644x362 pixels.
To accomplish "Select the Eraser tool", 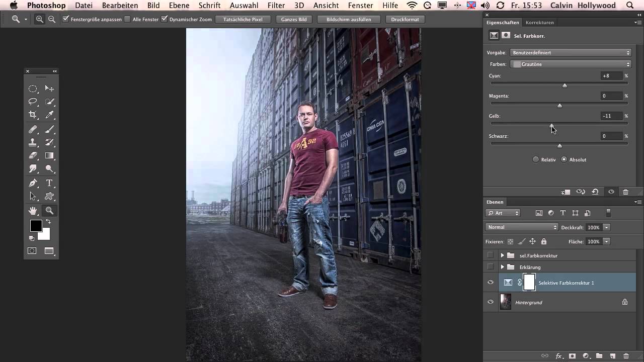I will coord(33,155).
